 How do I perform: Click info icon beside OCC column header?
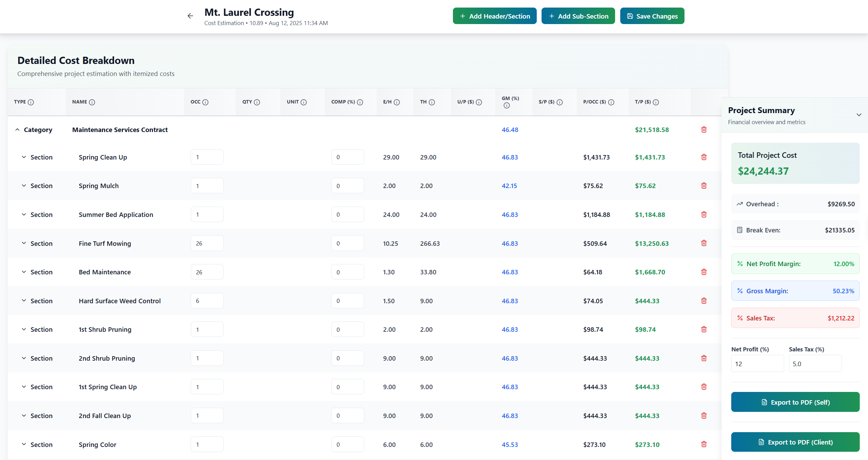(205, 102)
